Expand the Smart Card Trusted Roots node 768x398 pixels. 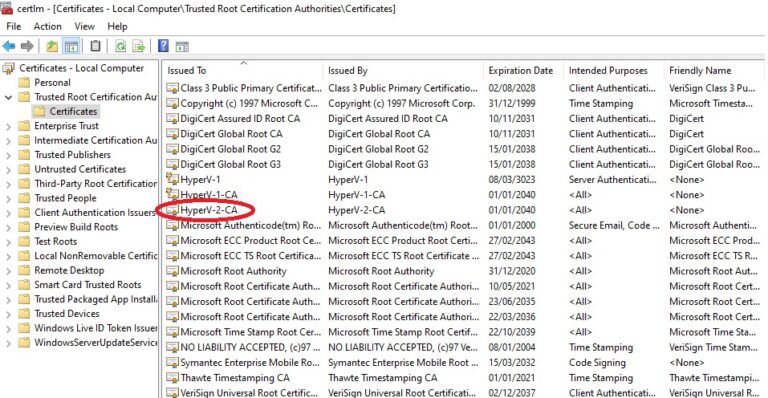(x=8, y=285)
